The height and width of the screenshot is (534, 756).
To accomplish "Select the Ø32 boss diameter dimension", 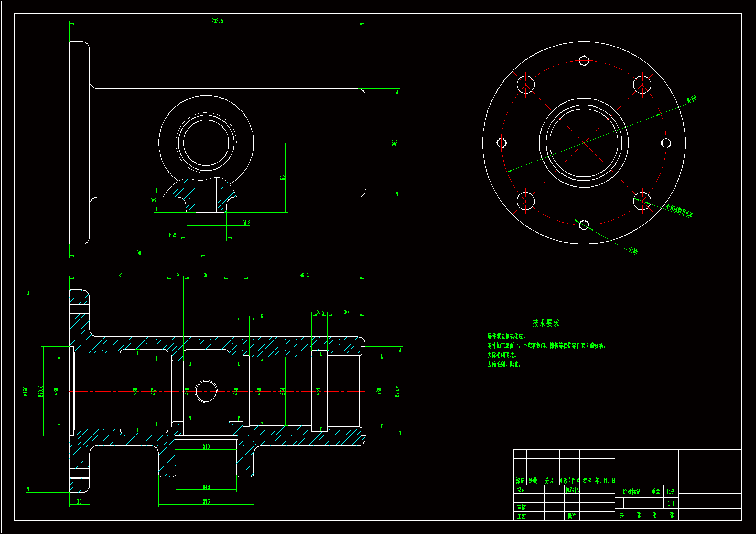I will (x=173, y=235).
